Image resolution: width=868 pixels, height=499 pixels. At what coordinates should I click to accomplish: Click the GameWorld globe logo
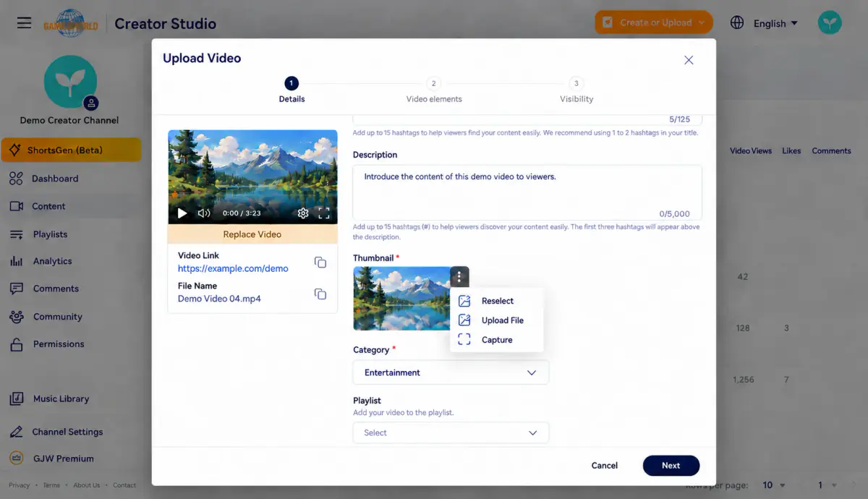[x=71, y=23]
